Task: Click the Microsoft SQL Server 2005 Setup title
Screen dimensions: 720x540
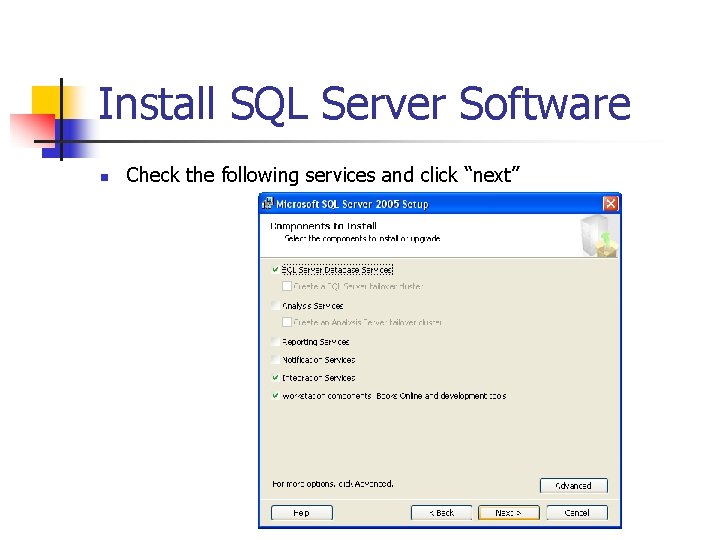Action: pos(352,204)
